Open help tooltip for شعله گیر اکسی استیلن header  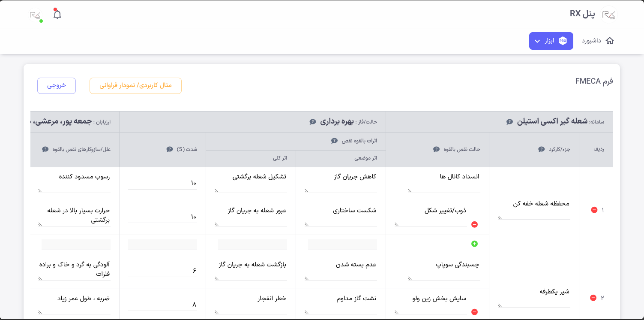(509, 122)
